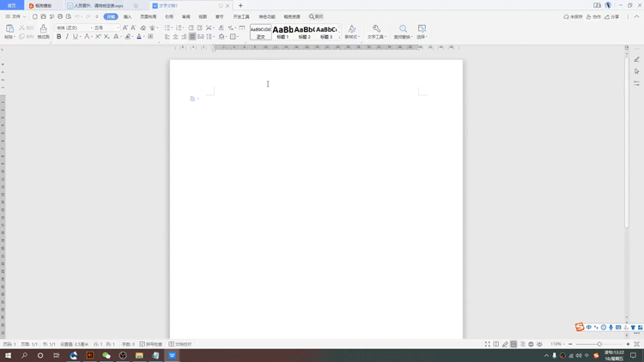Click the Save icon in quick access bar
Screen dimensions: 644x362
(x=43, y=16)
